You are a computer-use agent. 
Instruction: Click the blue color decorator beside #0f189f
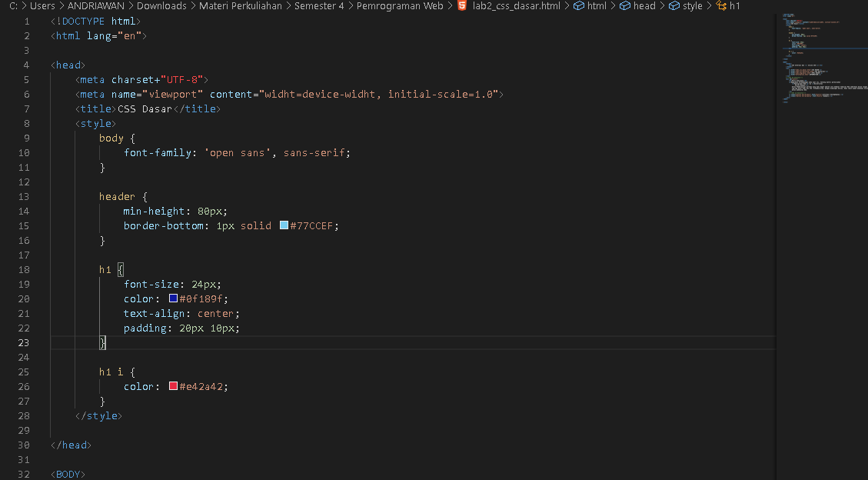[x=172, y=298]
